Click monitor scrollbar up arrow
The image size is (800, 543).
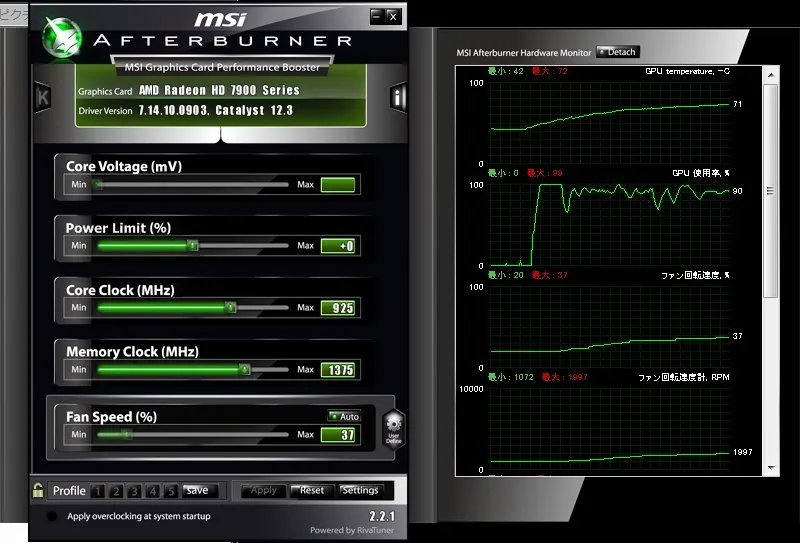tap(771, 75)
